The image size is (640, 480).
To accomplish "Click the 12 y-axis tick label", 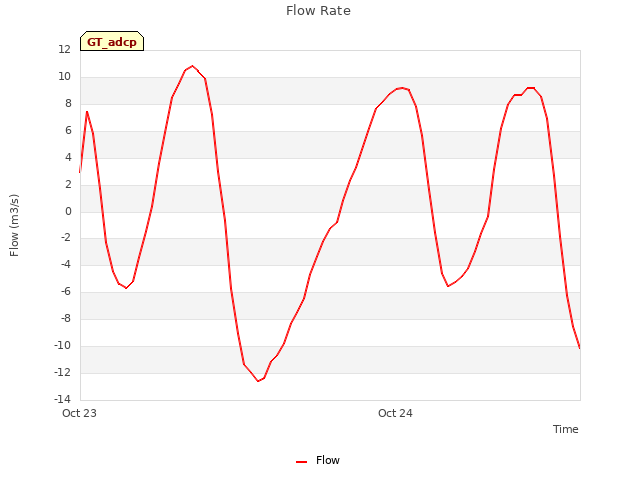I will pyautogui.click(x=64, y=49).
